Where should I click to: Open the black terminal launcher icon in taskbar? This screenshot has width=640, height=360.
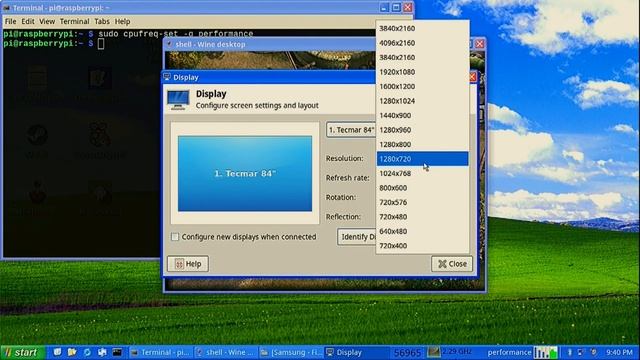point(117,352)
